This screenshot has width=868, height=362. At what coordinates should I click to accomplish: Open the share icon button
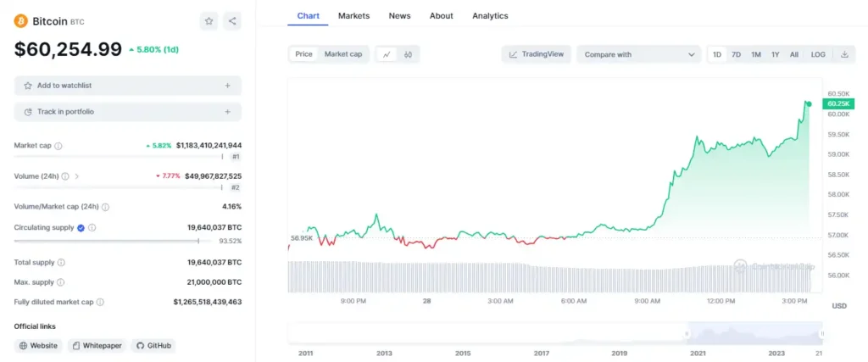(x=232, y=21)
